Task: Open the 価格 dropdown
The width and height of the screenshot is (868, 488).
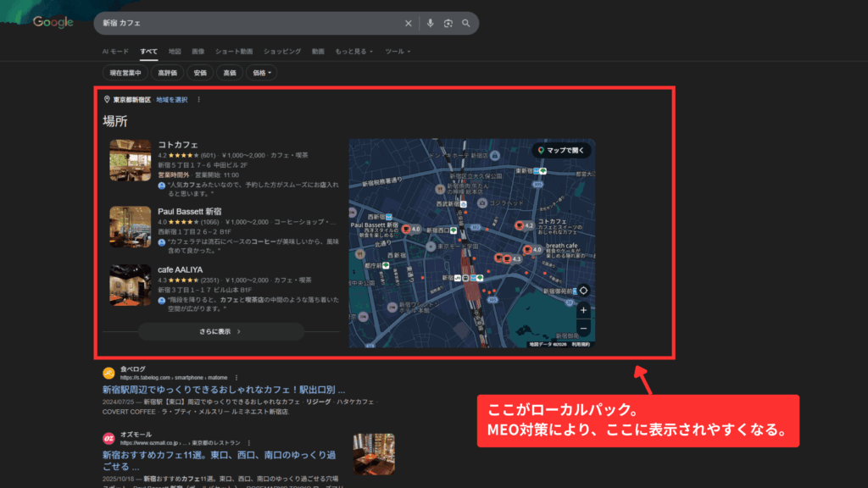Action: tap(262, 72)
